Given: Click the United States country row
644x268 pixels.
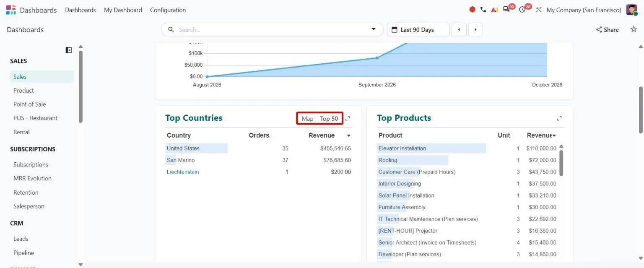Looking at the screenshot, I should pos(259,148).
